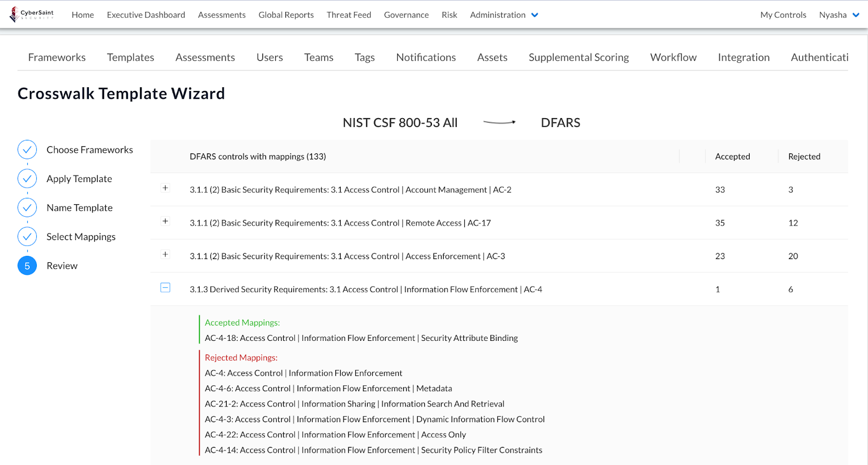Expand the Remote Access AC-17 row
The width and height of the screenshot is (868, 465).
pyautogui.click(x=165, y=221)
